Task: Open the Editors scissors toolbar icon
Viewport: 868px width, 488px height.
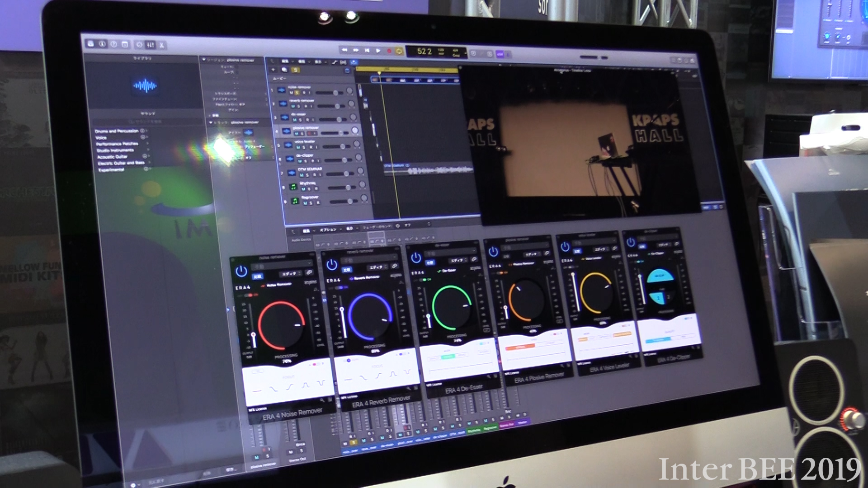Action: [161, 45]
